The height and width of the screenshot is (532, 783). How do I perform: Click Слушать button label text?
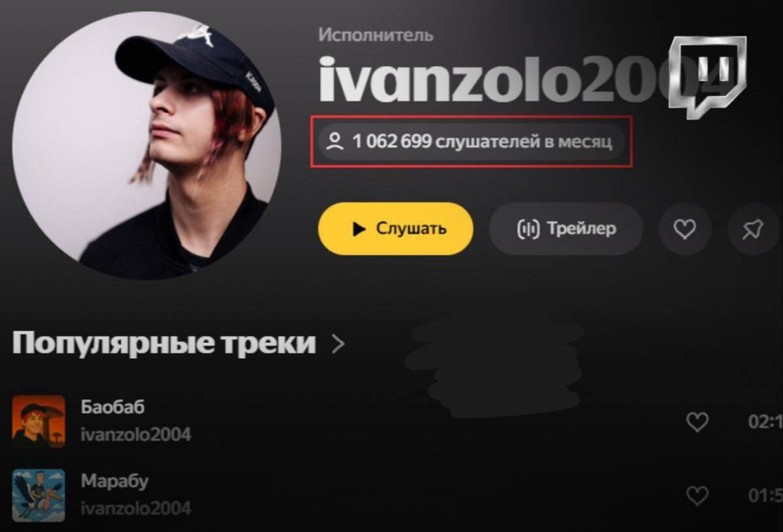click(x=411, y=228)
